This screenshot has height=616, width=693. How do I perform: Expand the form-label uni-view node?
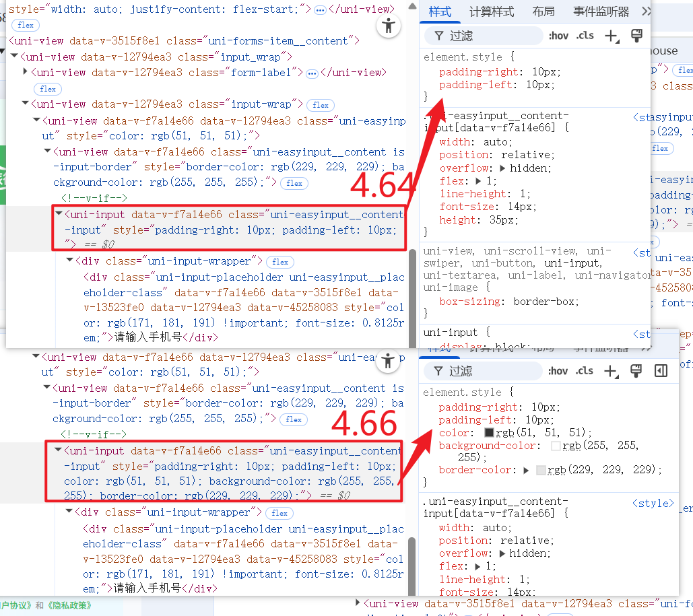point(26,72)
